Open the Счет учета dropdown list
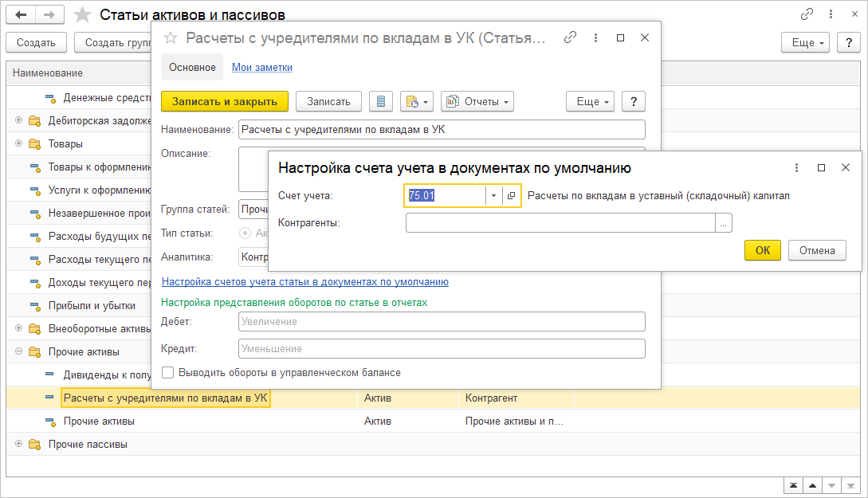The image size is (868, 498). click(493, 196)
